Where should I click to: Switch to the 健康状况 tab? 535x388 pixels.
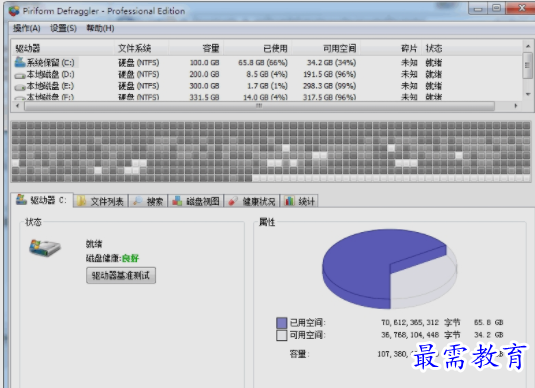tap(252, 201)
